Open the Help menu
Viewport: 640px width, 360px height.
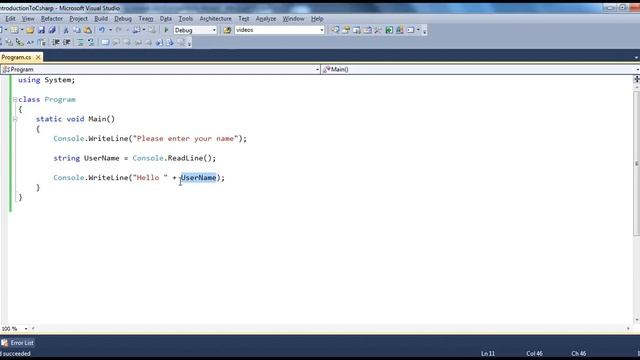click(317, 19)
